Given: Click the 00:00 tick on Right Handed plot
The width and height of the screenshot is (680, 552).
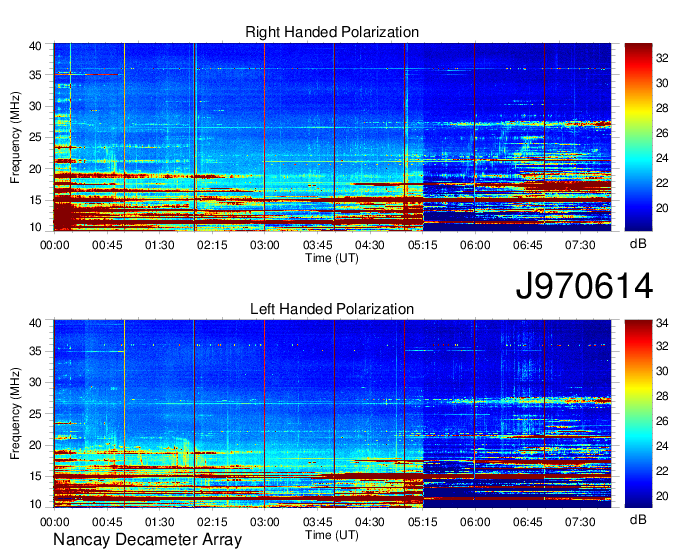Looking at the screenshot, I should click(55, 245).
